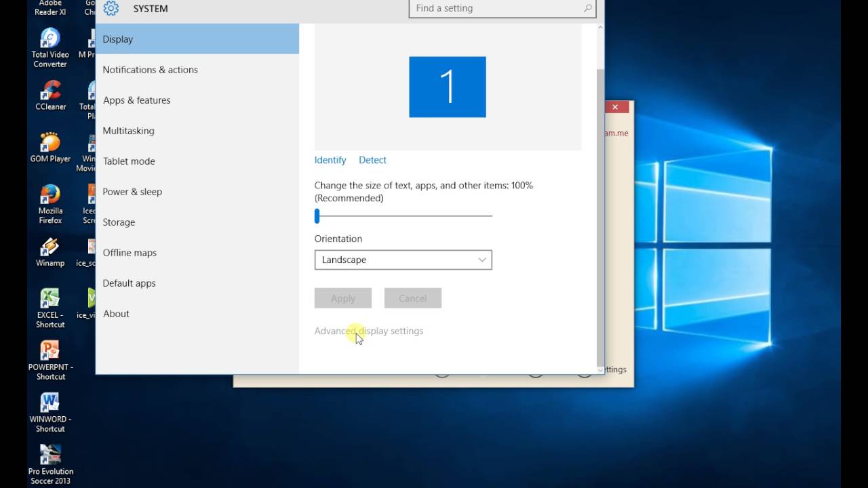Image resolution: width=868 pixels, height=488 pixels.
Task: Select Multitasking in the sidebar
Action: click(197, 131)
